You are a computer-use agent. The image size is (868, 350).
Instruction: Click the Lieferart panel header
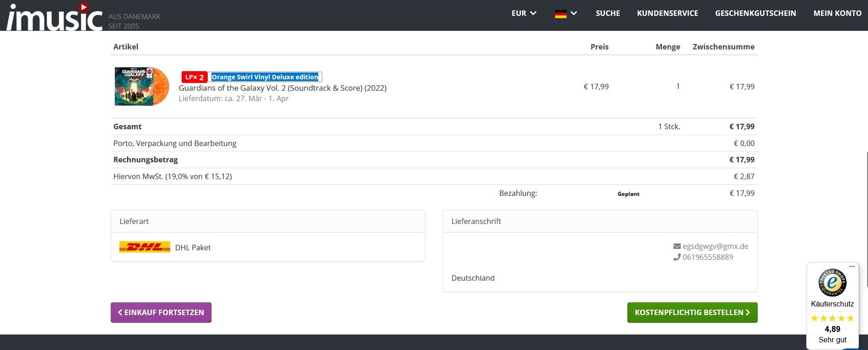tap(268, 221)
